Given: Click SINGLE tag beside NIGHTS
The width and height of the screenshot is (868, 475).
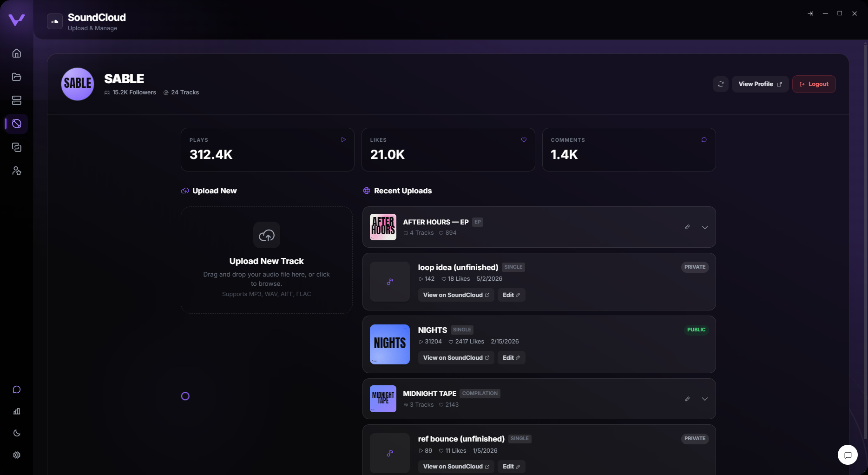Looking at the screenshot, I should (462, 330).
